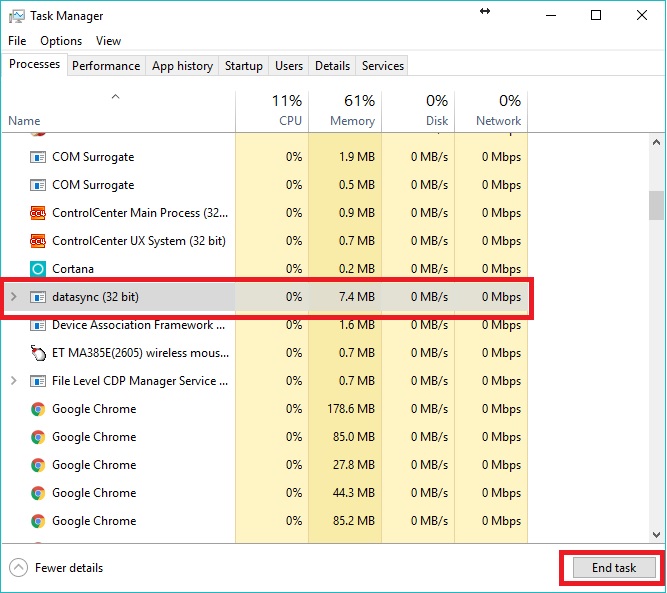Click the 178.6 MB memory value
Screen dimensions: 667x593
[351, 409]
